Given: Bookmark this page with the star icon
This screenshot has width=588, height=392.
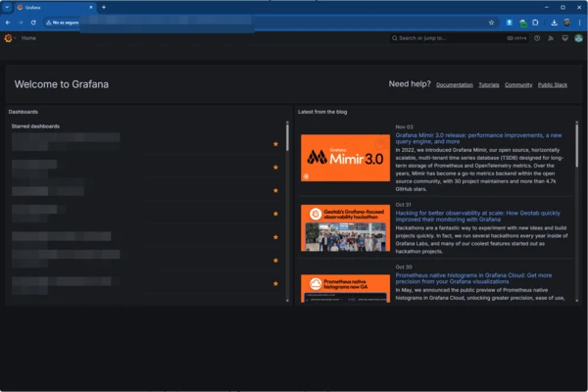Looking at the screenshot, I should click(491, 23).
